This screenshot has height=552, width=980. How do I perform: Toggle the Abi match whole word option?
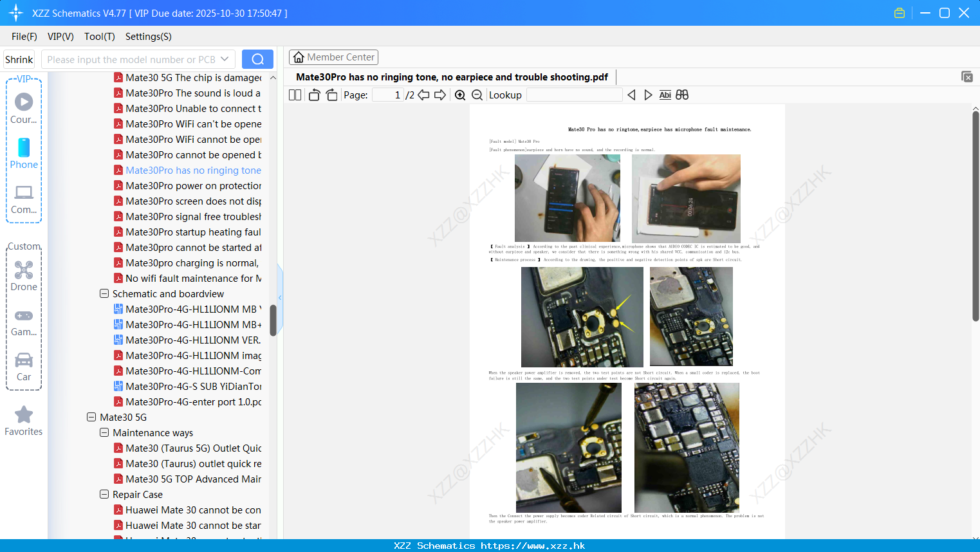click(665, 95)
